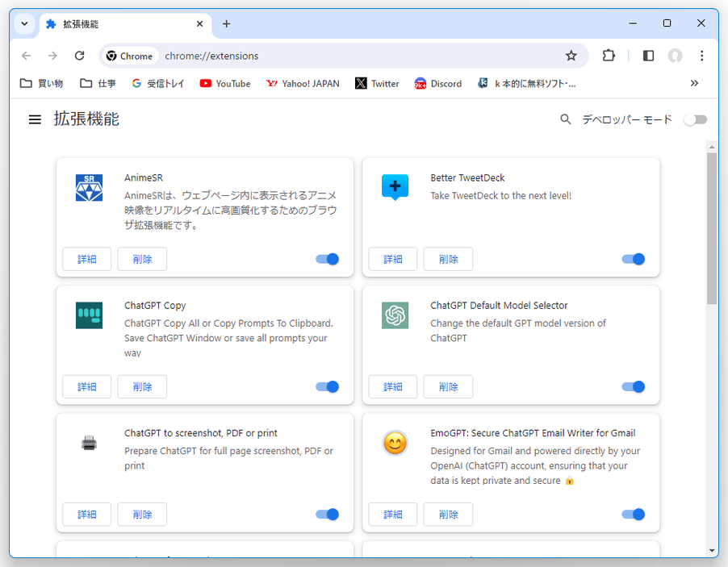This screenshot has width=728, height=567.
Task: Click the AnimeSR extension title text
Action: (x=144, y=177)
